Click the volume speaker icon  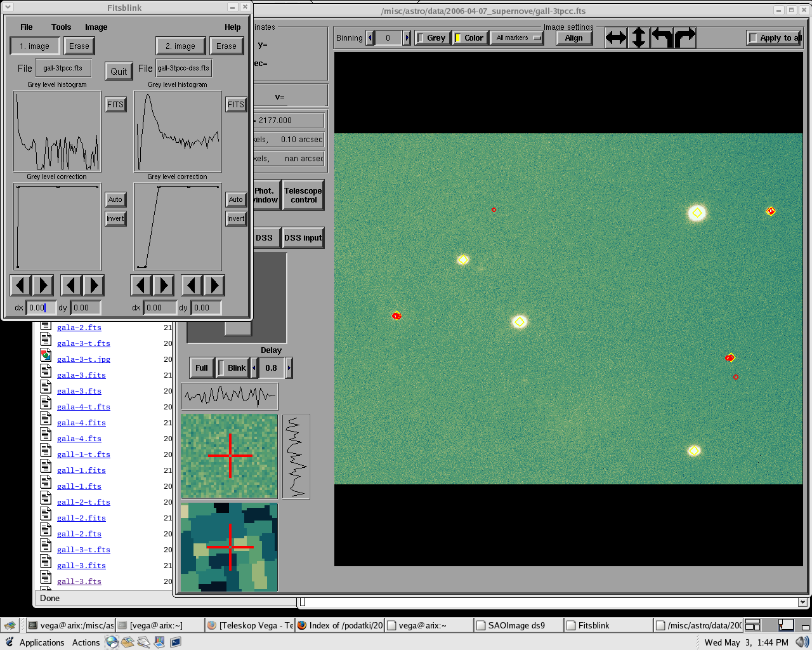[x=802, y=642]
